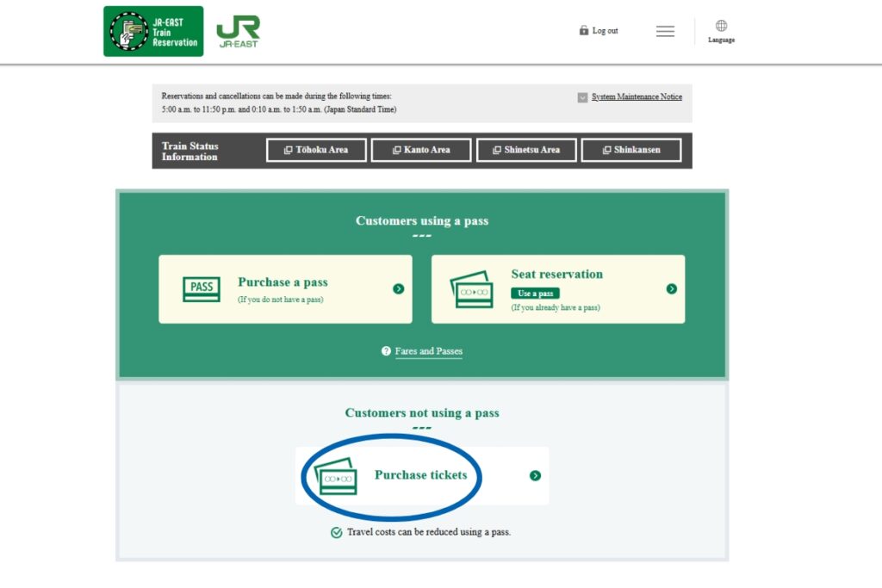Open the Fares and Passes link
The width and height of the screenshot is (882, 588).
coord(428,351)
